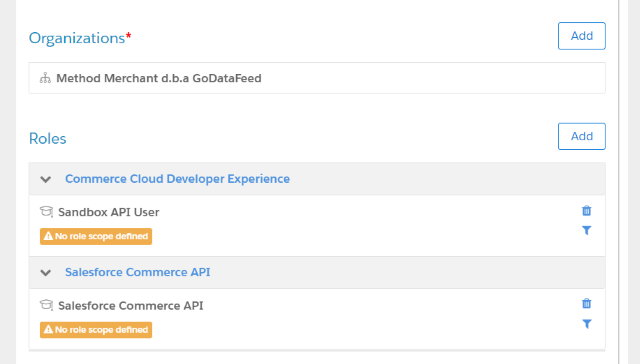The image size is (640, 364).
Task: Select Method Merchant d.b.a GoDataFeed organization
Action: 317,78
